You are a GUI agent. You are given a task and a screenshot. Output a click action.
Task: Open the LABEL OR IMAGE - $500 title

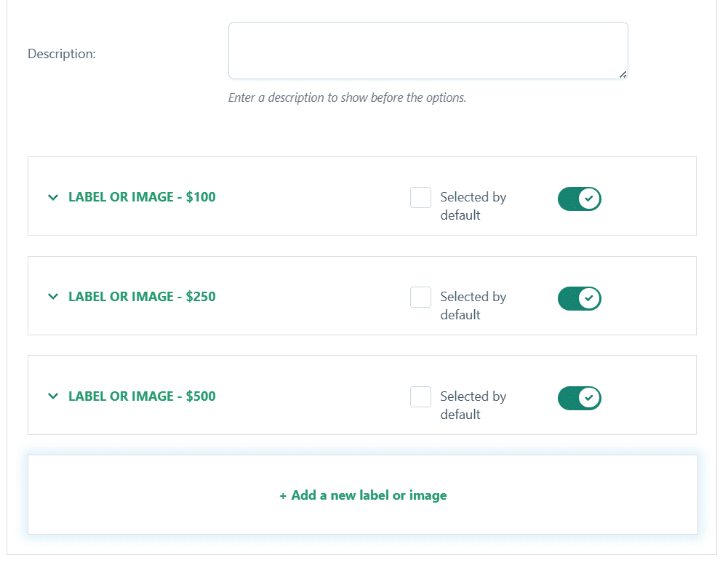142,396
